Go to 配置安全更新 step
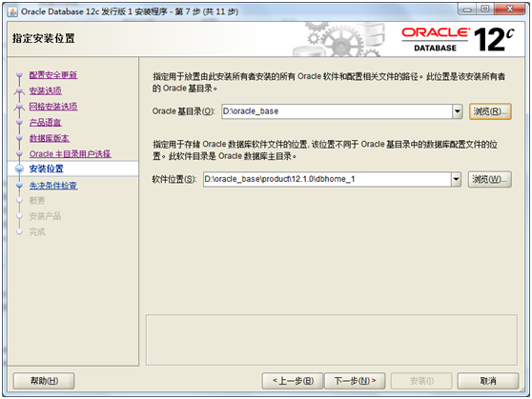This screenshot has height=399, width=532. point(53,75)
